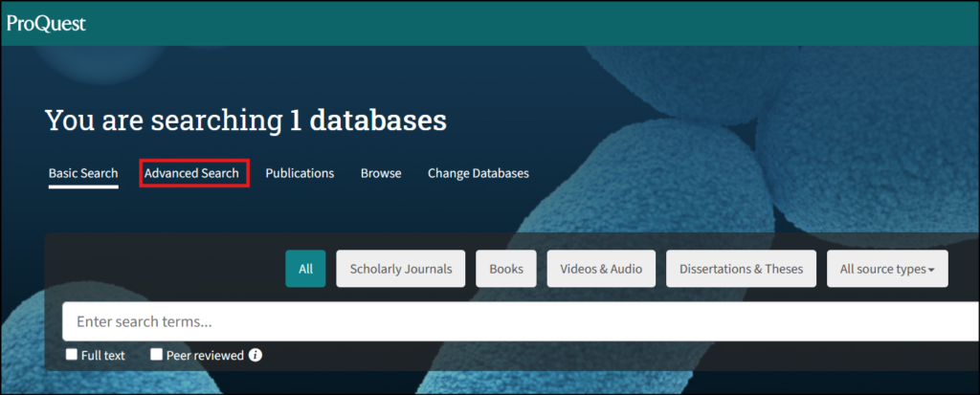Tick the Peer reviewed checkbox

(x=157, y=355)
